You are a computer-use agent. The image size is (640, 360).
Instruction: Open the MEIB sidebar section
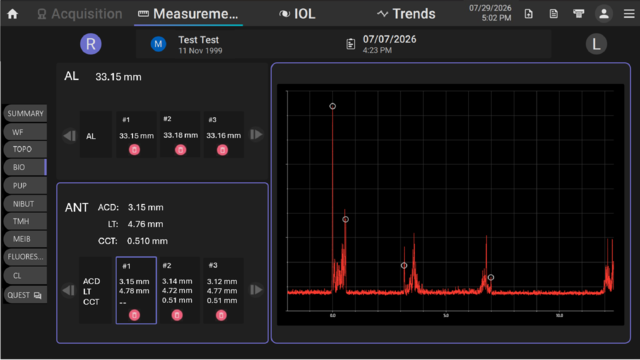click(25, 239)
